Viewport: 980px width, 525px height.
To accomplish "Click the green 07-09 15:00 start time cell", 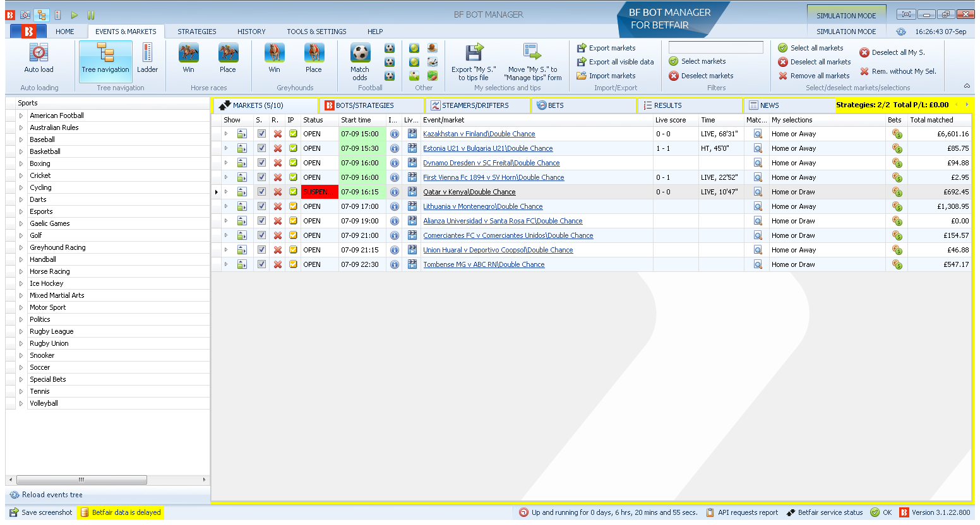I will pos(362,134).
